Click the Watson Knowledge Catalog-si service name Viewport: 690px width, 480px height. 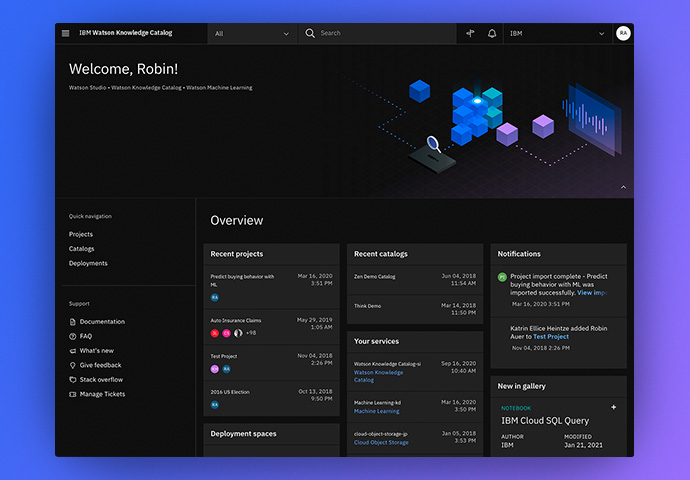pos(387,364)
